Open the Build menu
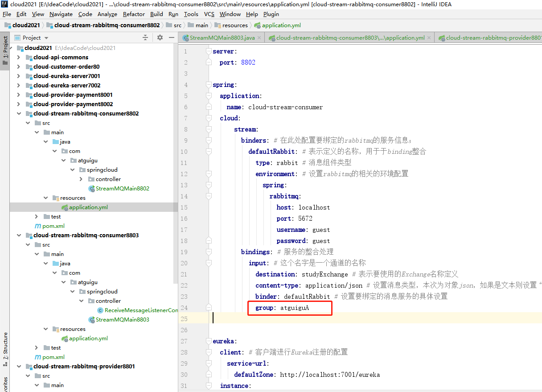The width and height of the screenshot is (542, 392). (156, 14)
